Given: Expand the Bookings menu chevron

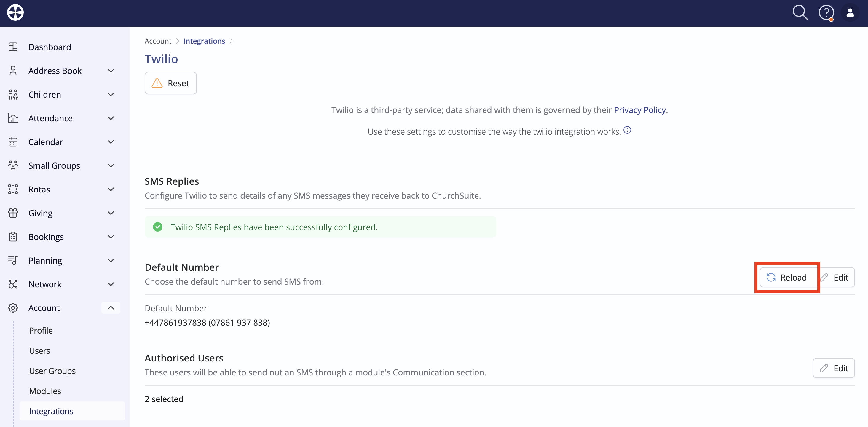Looking at the screenshot, I should click(111, 237).
